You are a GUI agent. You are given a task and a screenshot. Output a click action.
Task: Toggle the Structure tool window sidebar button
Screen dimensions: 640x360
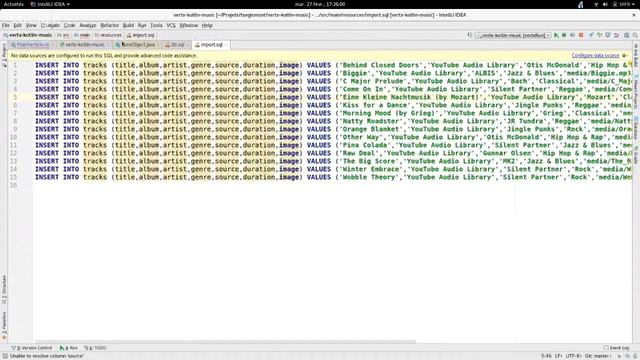(4, 289)
